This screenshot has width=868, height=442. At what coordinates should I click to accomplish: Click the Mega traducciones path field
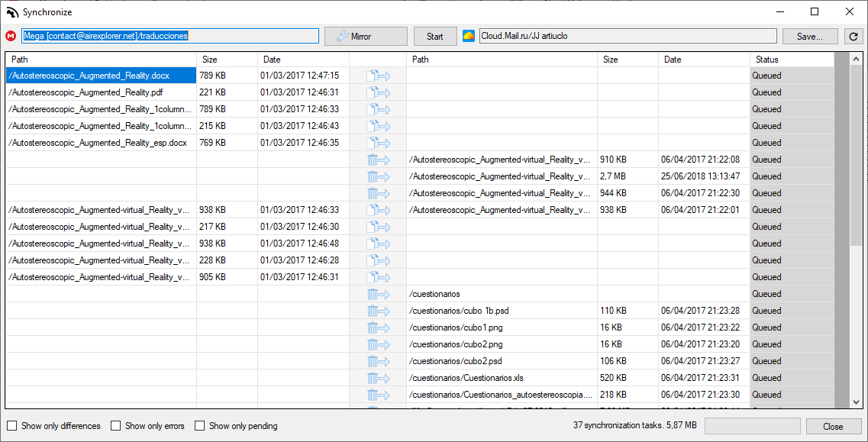168,35
